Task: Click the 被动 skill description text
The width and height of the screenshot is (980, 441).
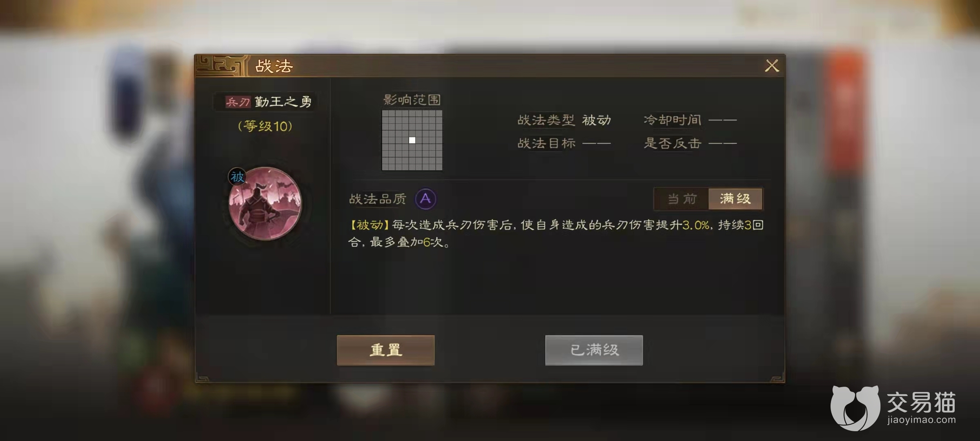Action: [x=556, y=233]
